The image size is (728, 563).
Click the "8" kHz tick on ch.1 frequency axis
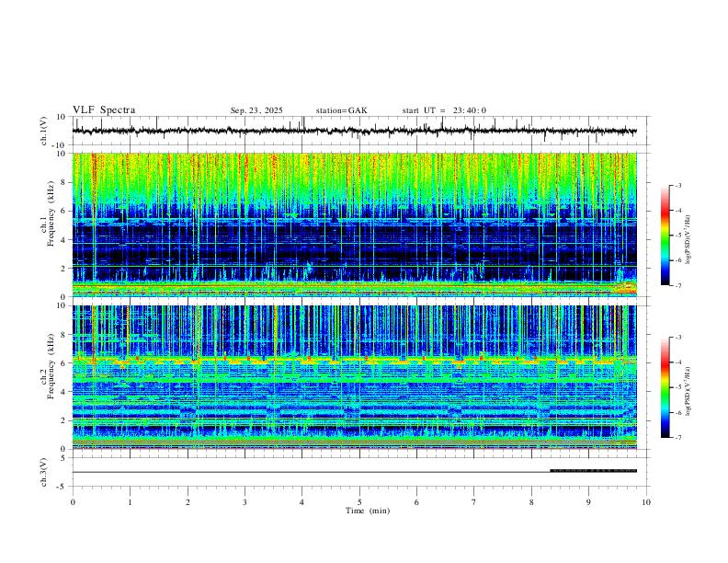63,182
